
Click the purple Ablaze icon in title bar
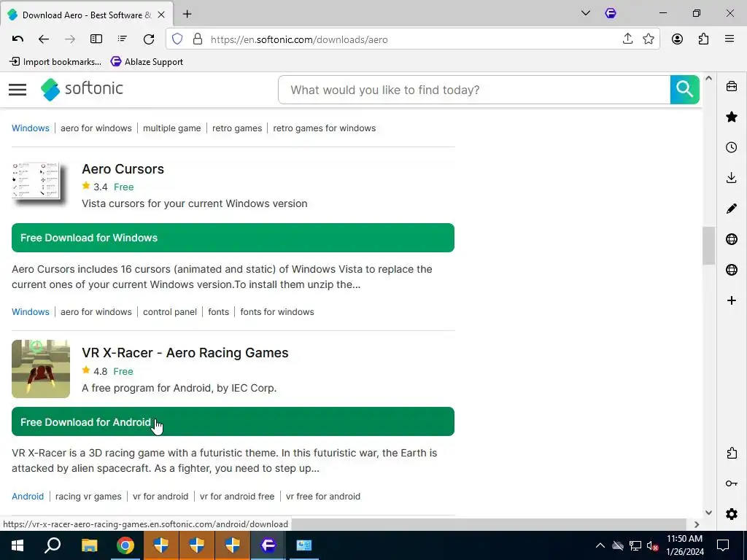[x=611, y=13]
